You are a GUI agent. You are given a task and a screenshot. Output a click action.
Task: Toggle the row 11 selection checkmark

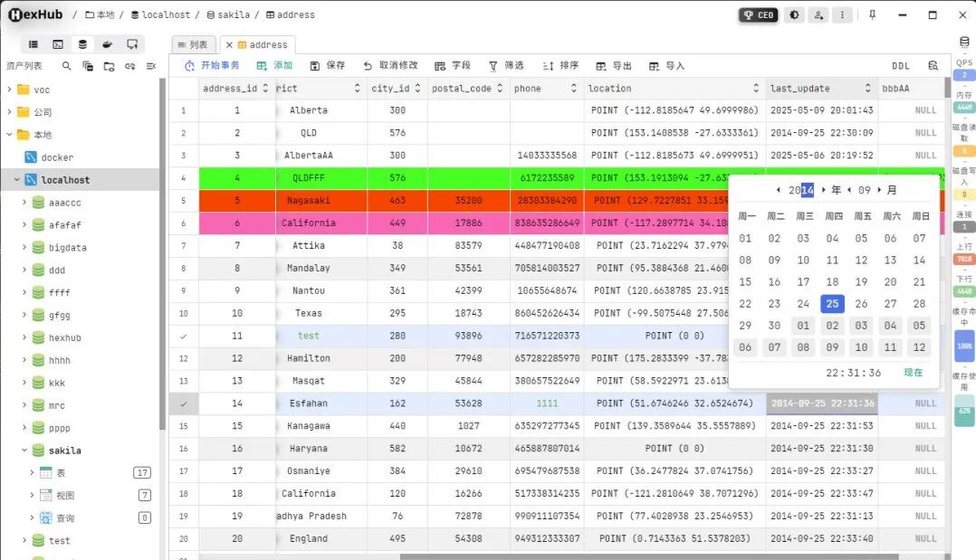pyautogui.click(x=184, y=336)
